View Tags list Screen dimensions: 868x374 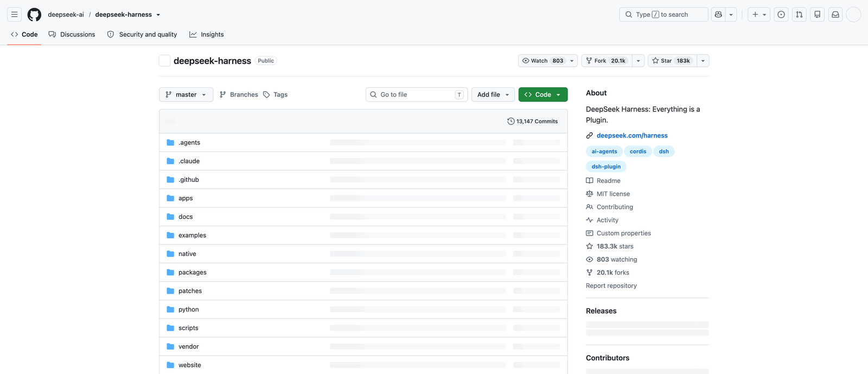tap(276, 94)
